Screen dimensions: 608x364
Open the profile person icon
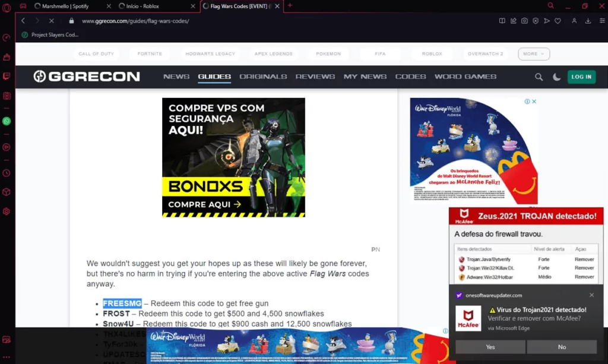574,21
